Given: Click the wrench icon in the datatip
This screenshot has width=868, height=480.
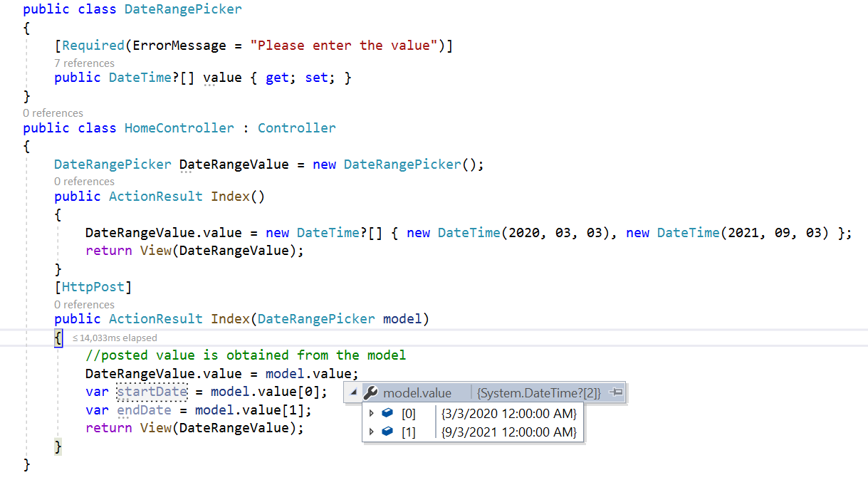Looking at the screenshot, I should point(370,393).
